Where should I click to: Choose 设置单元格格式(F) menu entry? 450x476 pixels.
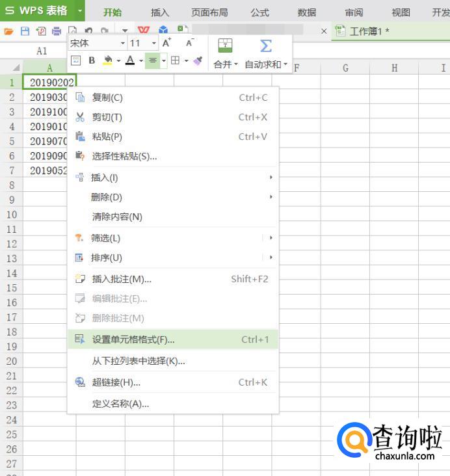(173, 339)
